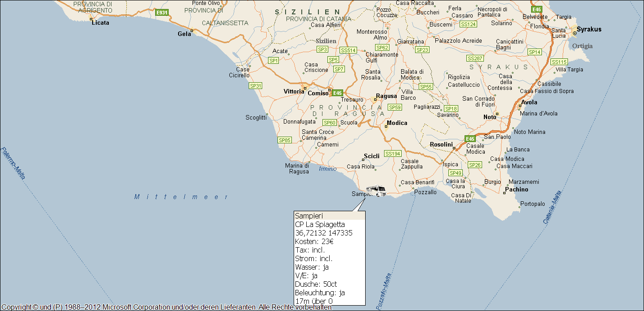This screenshot has height=311, width=644.
Task: Select the SS514 road sign
Action: click(x=348, y=50)
